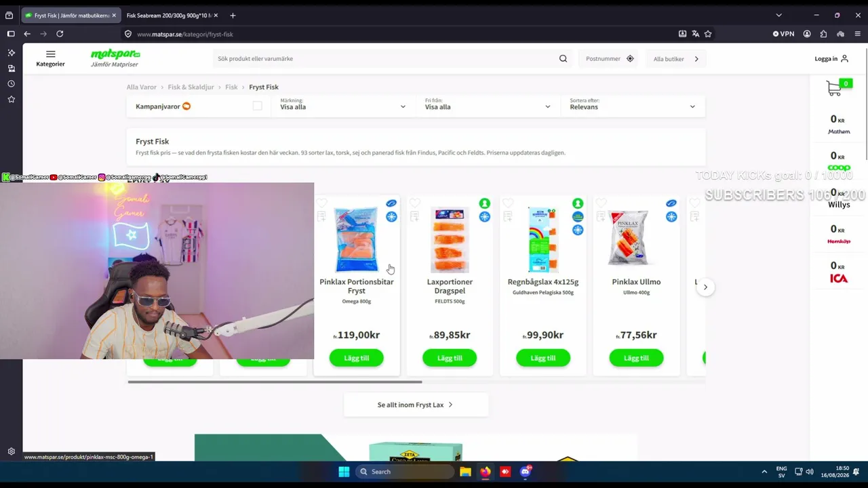Open the browser extensions puzzle icon
Image resolution: width=868 pixels, height=488 pixels.
click(x=823, y=34)
